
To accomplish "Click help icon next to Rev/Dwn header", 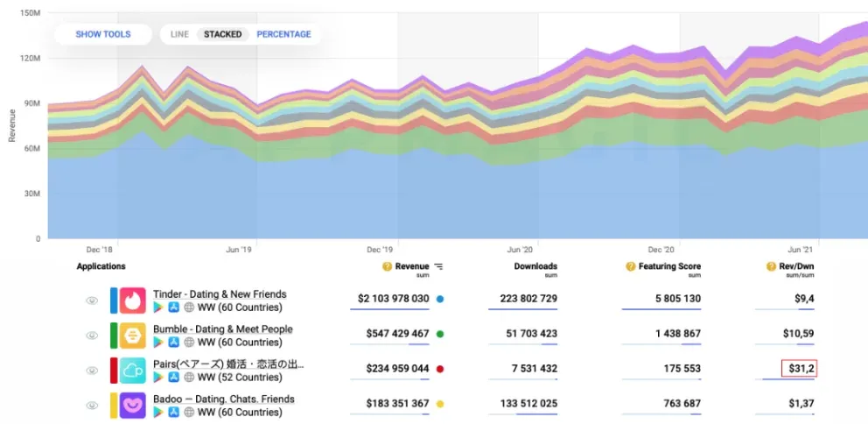I will tap(771, 266).
